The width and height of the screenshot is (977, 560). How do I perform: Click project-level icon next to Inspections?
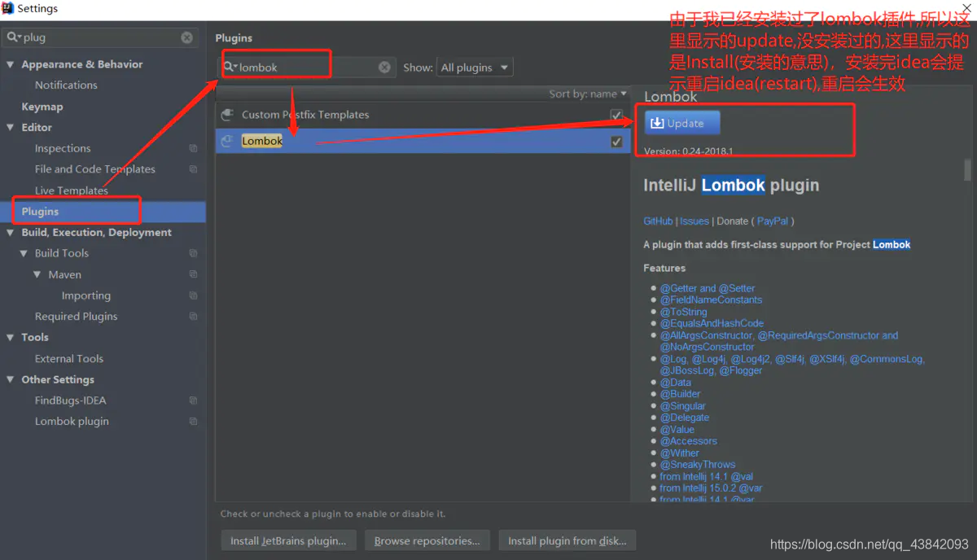point(193,149)
